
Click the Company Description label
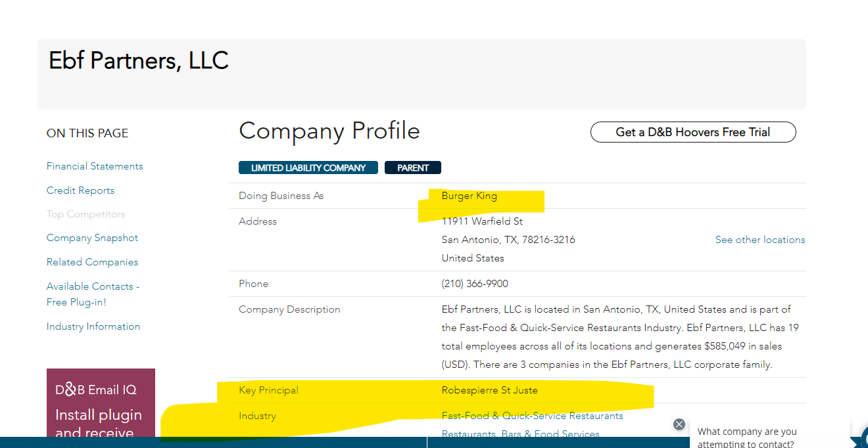[289, 309]
